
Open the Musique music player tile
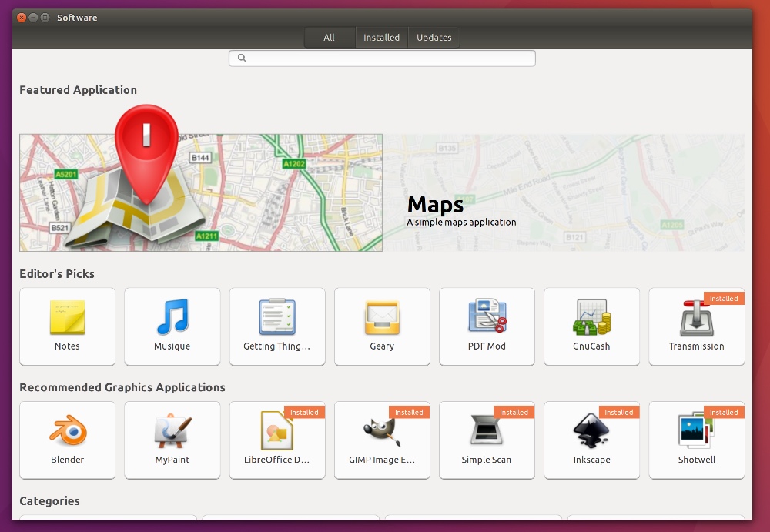(172, 326)
